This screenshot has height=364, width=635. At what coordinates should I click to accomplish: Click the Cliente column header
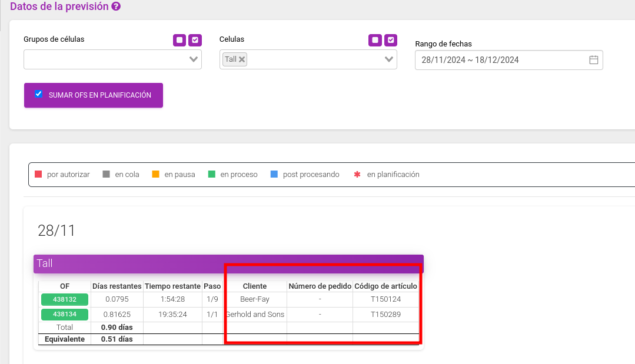[255, 286]
